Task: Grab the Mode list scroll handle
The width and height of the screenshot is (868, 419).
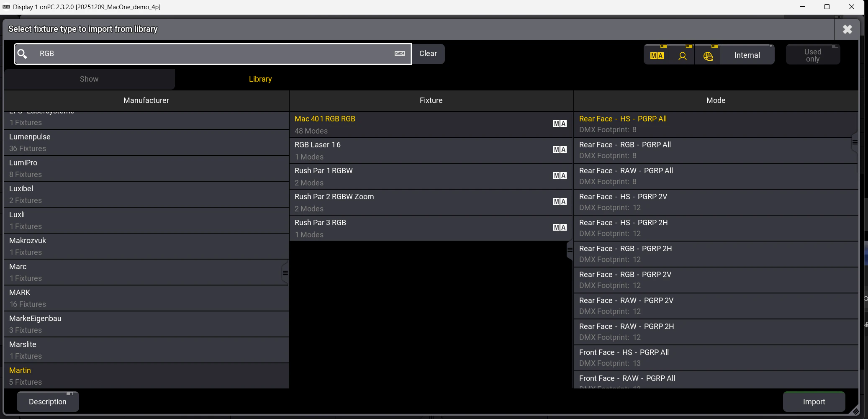Action: (855, 142)
